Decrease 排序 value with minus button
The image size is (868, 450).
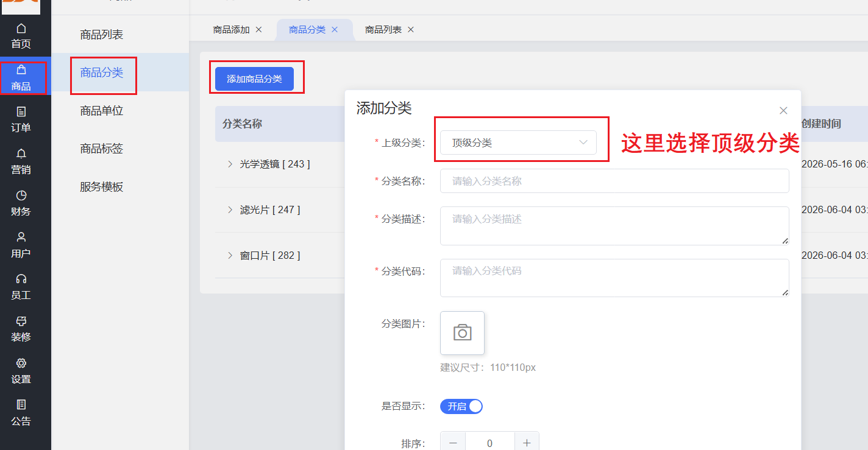pos(453,443)
